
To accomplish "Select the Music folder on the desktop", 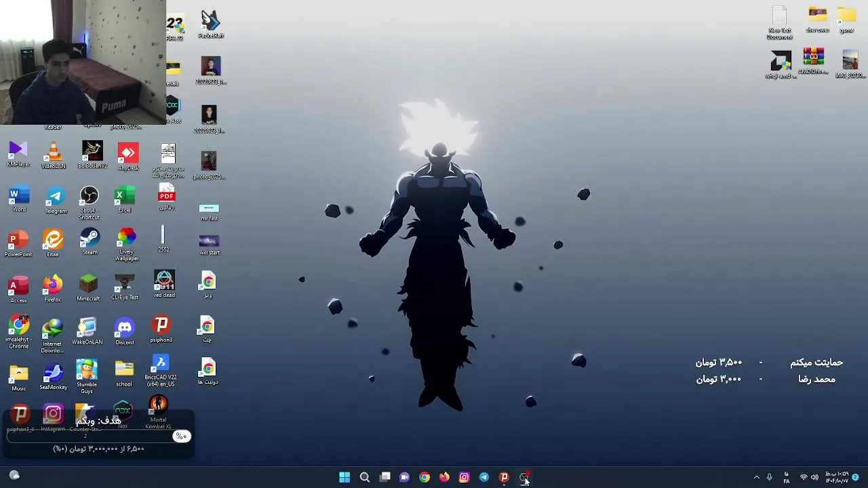I will pos(19,378).
